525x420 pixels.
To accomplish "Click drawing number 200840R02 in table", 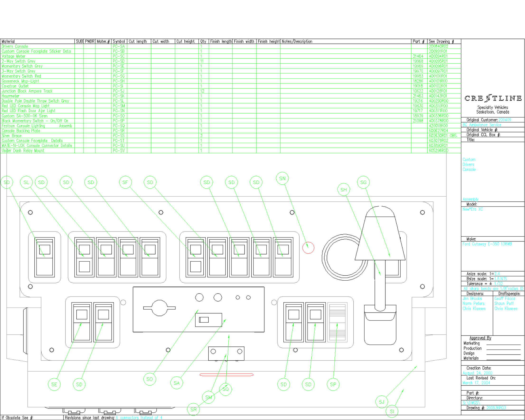I will [438, 46].
